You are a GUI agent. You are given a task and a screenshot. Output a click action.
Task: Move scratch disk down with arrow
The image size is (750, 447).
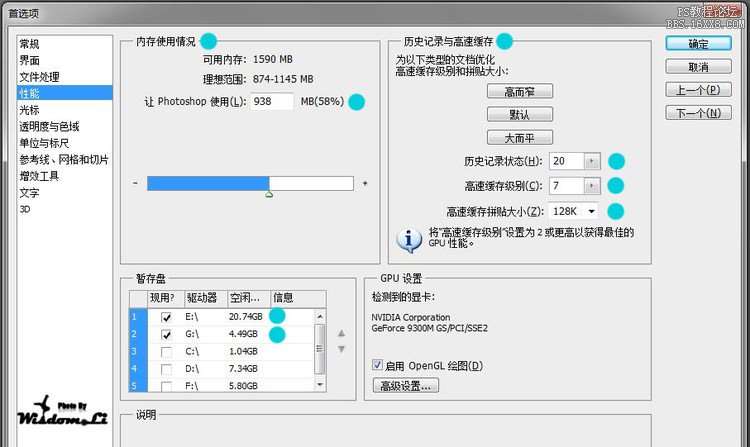342,349
